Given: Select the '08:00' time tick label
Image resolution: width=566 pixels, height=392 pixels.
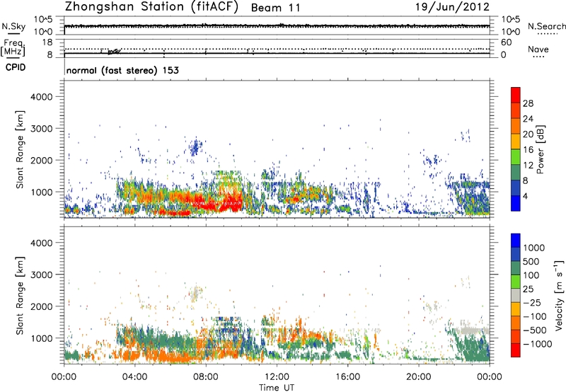Looking at the screenshot, I should pyautogui.click(x=206, y=377).
